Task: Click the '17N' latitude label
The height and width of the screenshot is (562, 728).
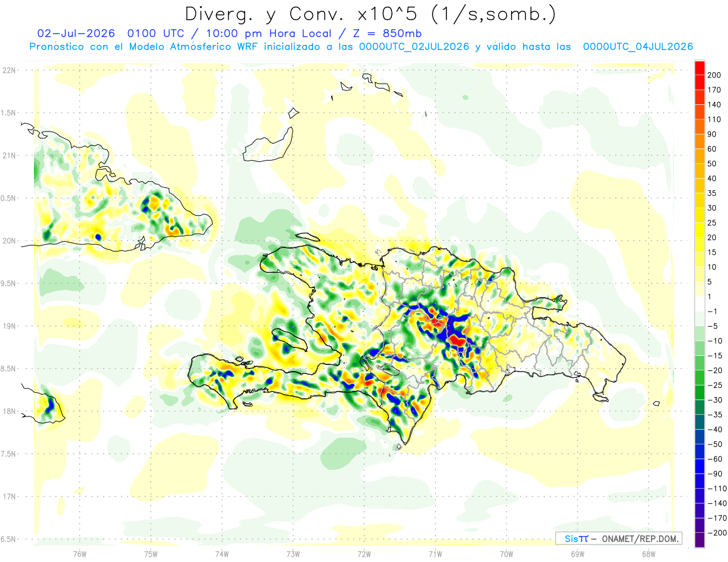Action: pyautogui.click(x=9, y=497)
